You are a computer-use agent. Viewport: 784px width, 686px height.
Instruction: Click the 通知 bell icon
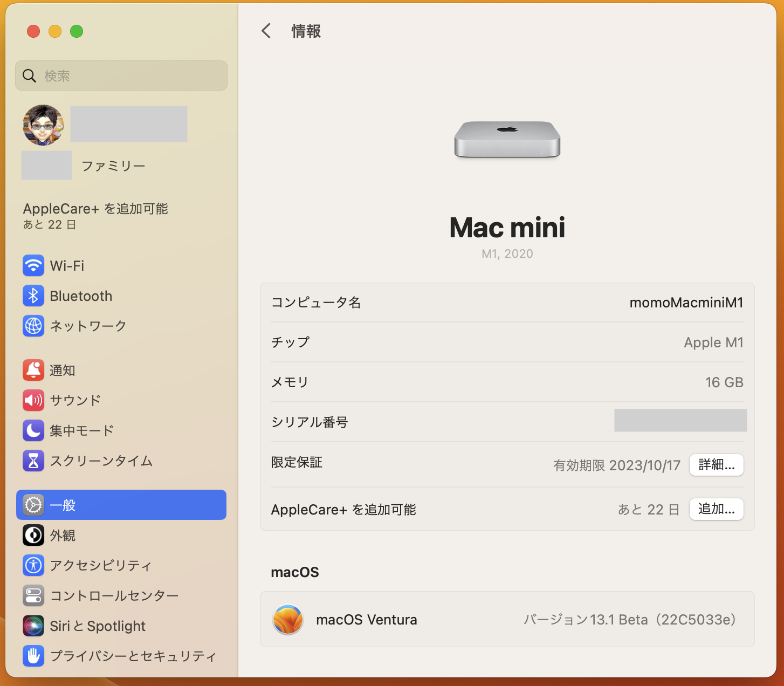33,370
